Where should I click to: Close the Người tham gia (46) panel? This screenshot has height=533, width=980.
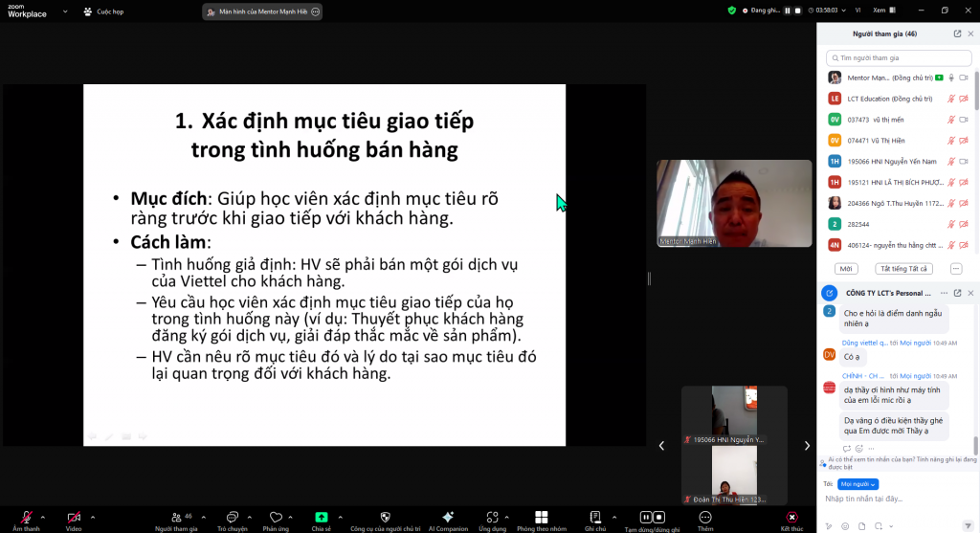tap(970, 33)
